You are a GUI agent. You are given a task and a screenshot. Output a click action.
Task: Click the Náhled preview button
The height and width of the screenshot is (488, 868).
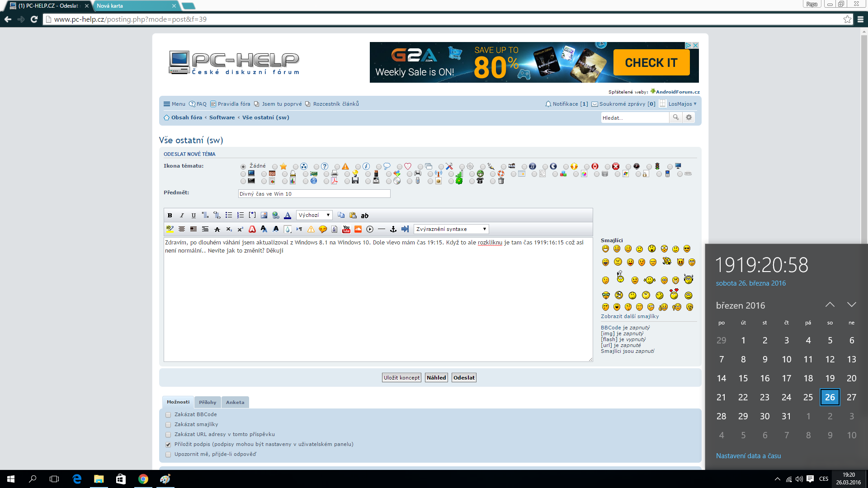pos(436,378)
